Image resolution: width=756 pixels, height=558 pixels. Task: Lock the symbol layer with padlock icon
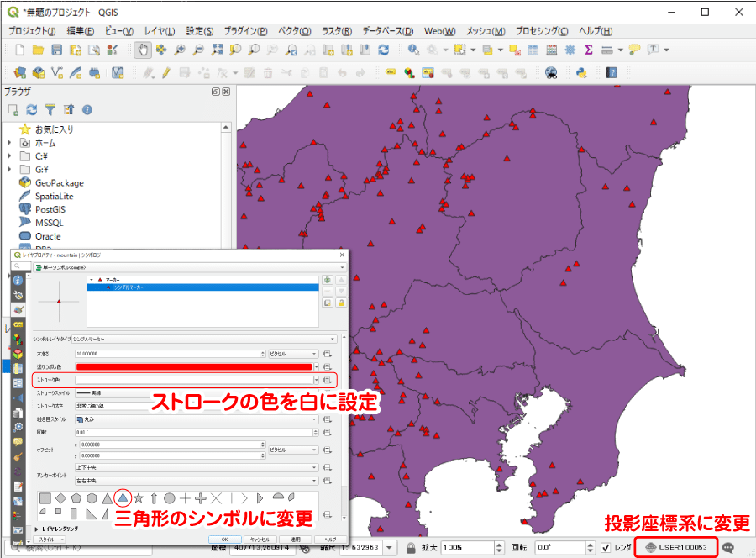click(341, 303)
